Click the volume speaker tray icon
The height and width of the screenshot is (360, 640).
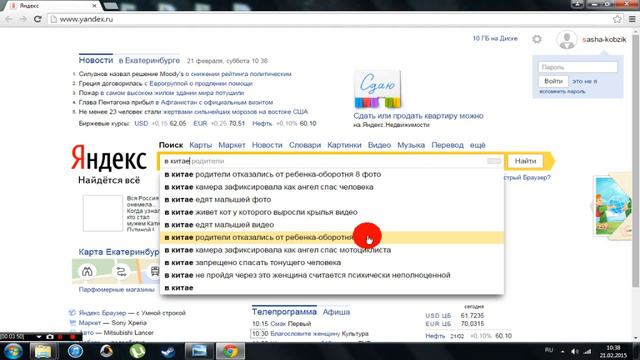tap(575, 351)
